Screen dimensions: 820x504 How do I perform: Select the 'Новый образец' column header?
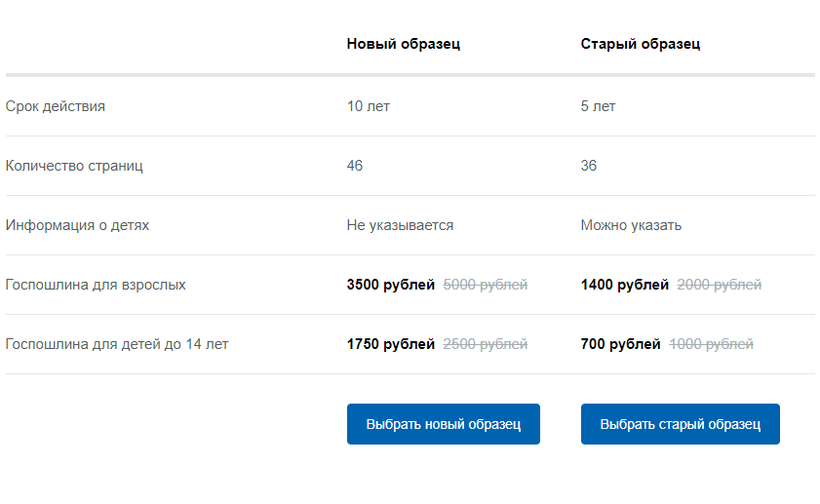(x=404, y=44)
